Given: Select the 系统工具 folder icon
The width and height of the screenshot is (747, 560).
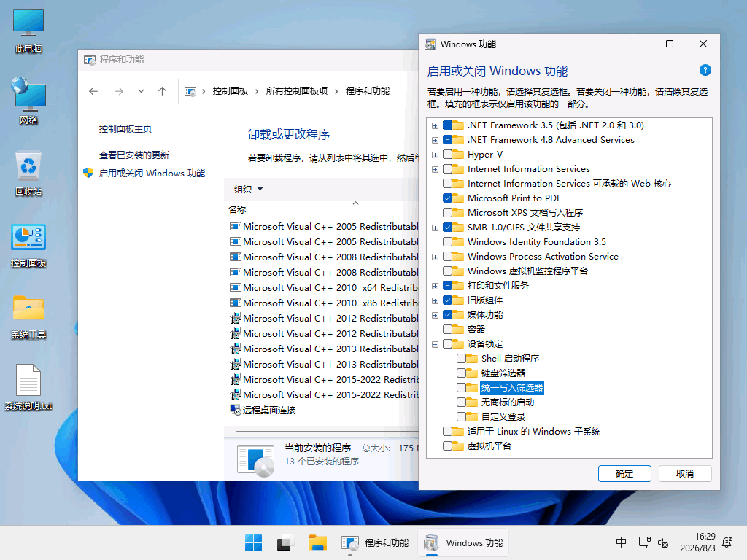Looking at the screenshot, I should [x=28, y=317].
